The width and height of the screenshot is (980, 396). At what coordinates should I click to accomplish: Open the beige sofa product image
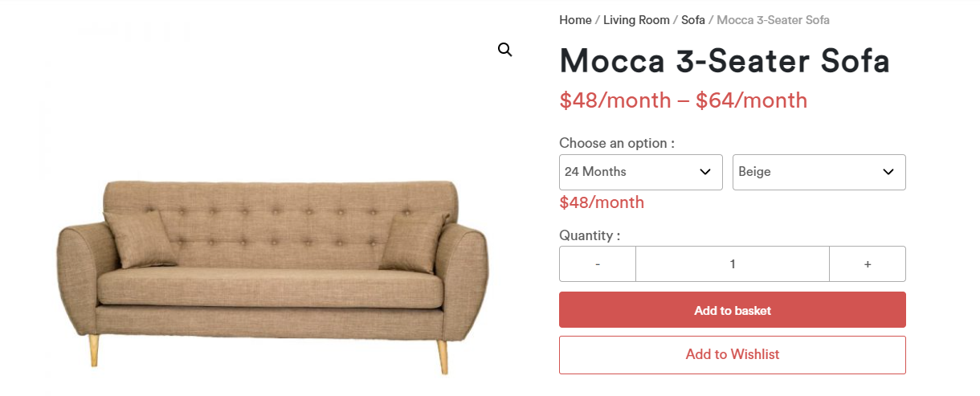click(273, 277)
